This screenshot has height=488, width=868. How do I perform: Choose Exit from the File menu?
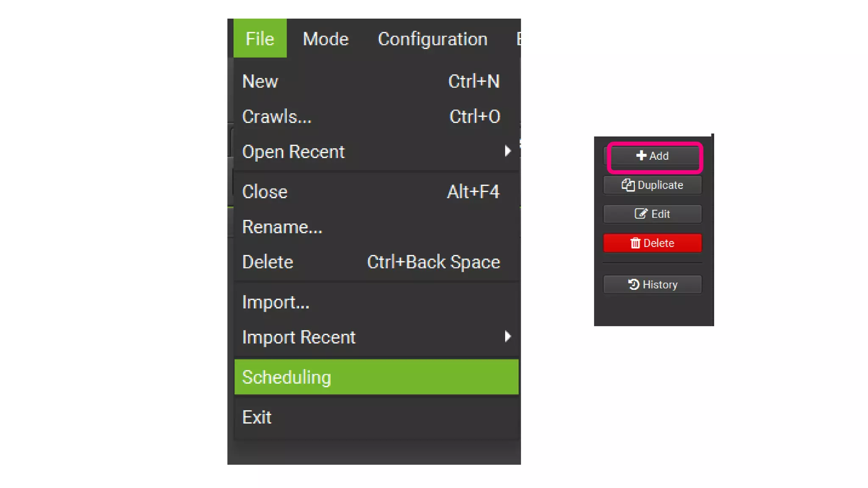point(257,417)
